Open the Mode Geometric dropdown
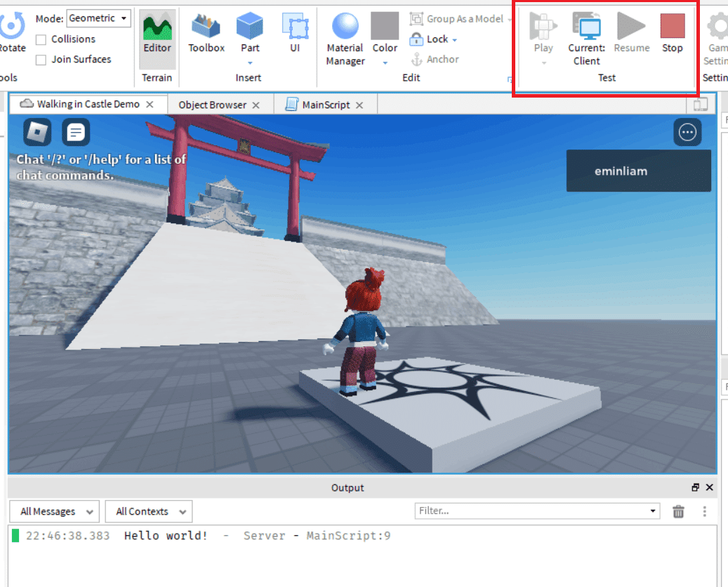Viewport: 728px width, 587px height. coord(98,18)
